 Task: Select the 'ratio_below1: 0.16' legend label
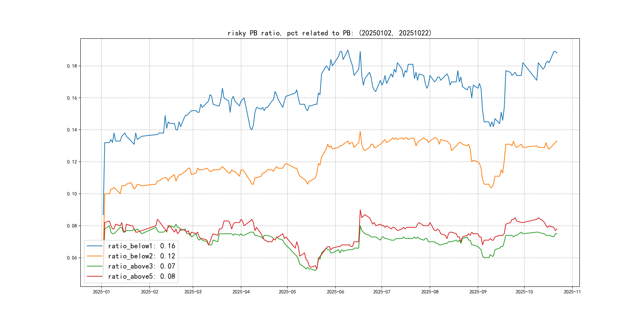pos(142,246)
